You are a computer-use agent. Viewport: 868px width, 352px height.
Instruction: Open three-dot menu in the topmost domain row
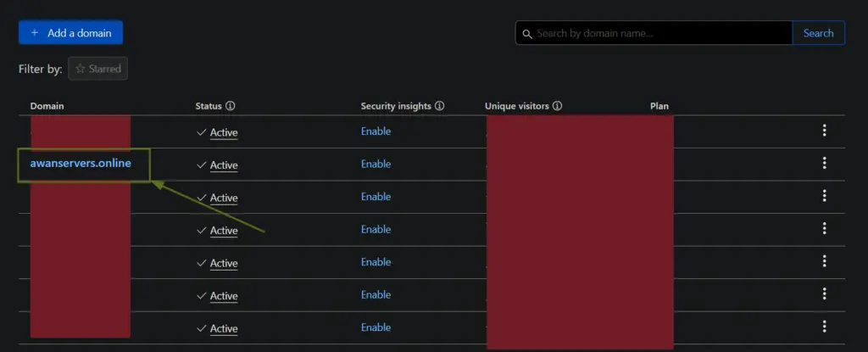[x=824, y=131]
